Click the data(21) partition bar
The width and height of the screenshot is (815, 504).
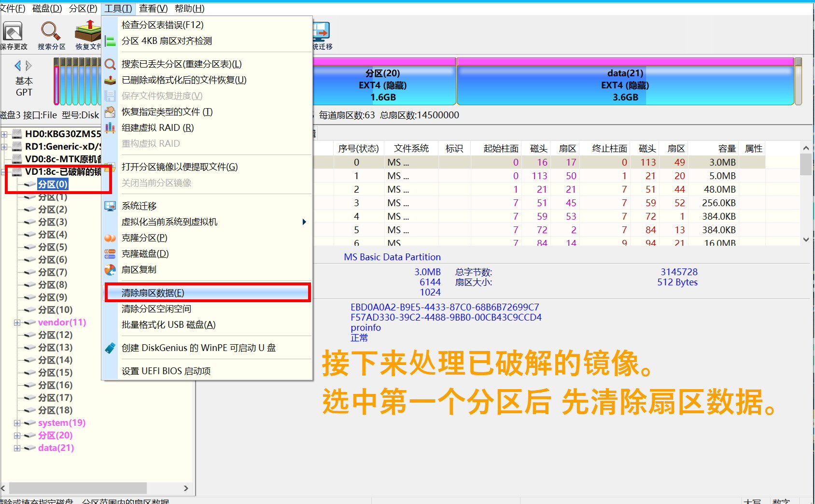coord(625,85)
